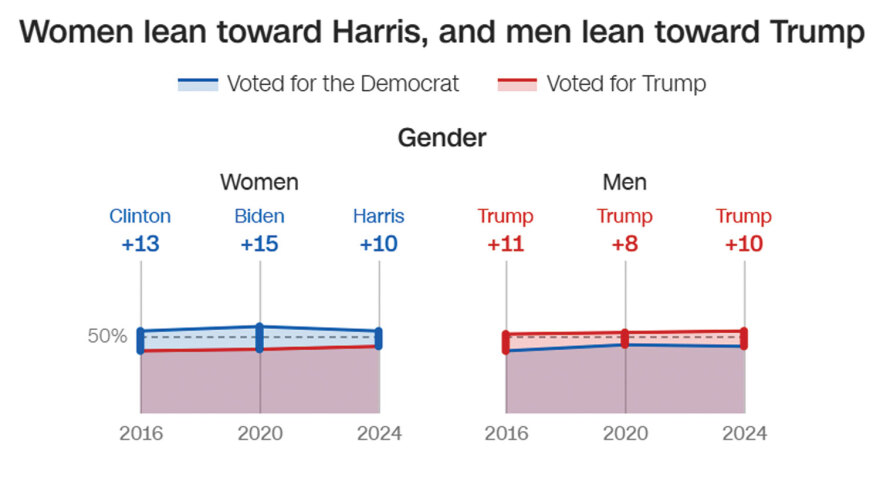The width and height of the screenshot is (880, 488).
Task: Click the red Trump legend swatch
Action: click(516, 84)
